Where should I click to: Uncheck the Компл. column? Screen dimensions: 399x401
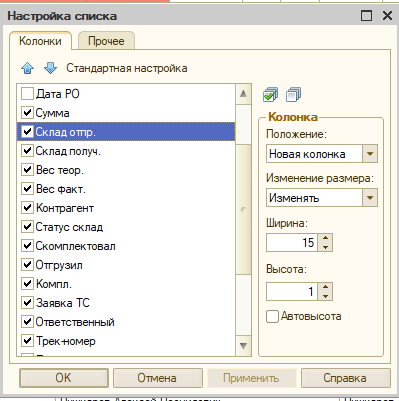27,284
